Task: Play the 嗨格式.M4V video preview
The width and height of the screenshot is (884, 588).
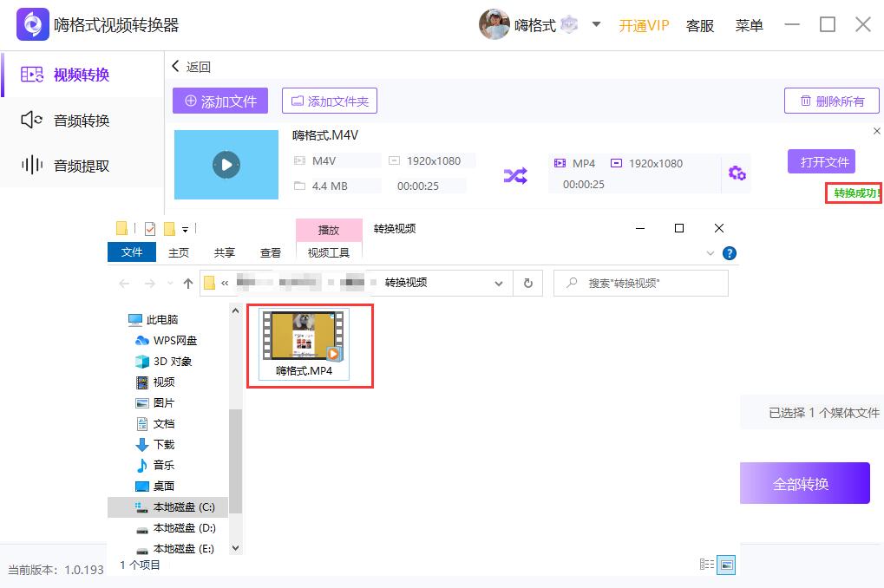Action: tap(226, 164)
